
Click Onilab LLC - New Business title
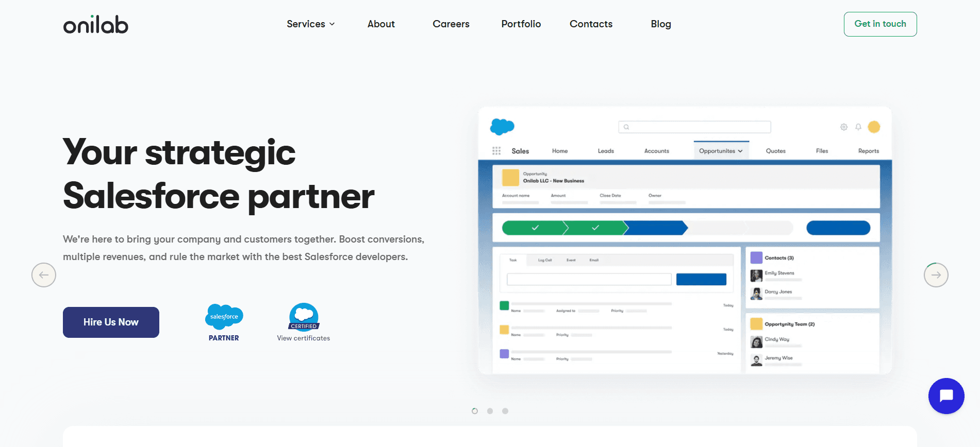coord(554,181)
